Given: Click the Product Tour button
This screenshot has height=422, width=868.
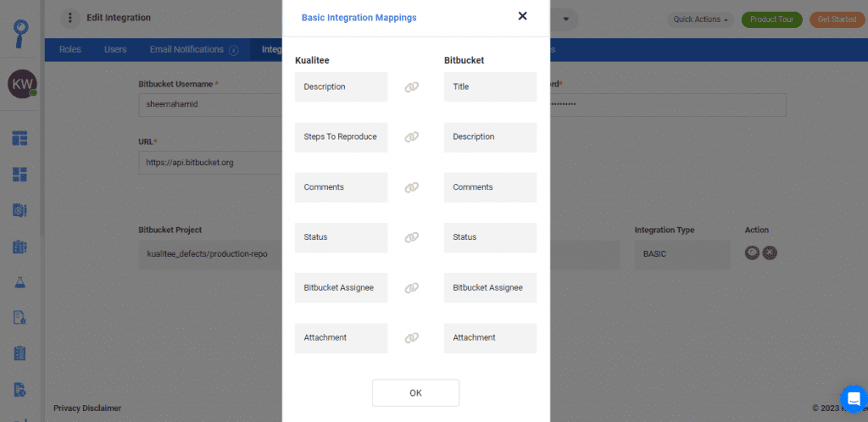Looking at the screenshot, I should [x=771, y=19].
